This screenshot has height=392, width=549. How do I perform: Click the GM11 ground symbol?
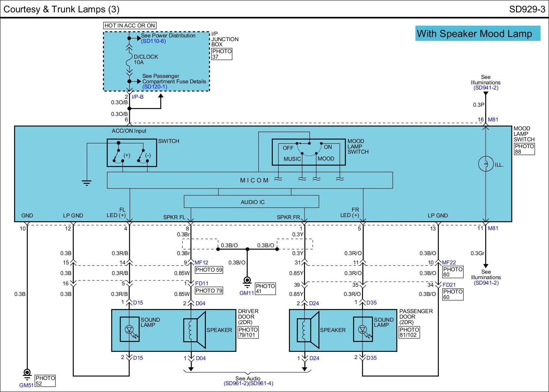[247, 281]
